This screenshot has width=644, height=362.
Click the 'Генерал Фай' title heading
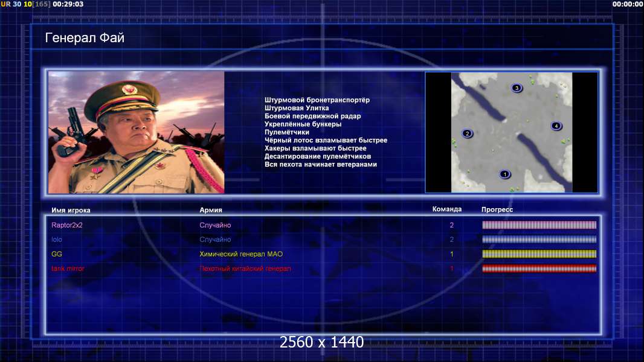pyautogui.click(x=85, y=38)
